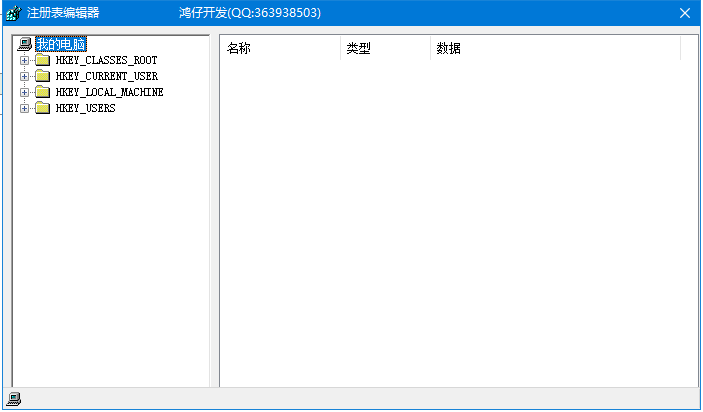
Task: Click the HKEY_CURRENT_USER folder icon
Action: 42,76
